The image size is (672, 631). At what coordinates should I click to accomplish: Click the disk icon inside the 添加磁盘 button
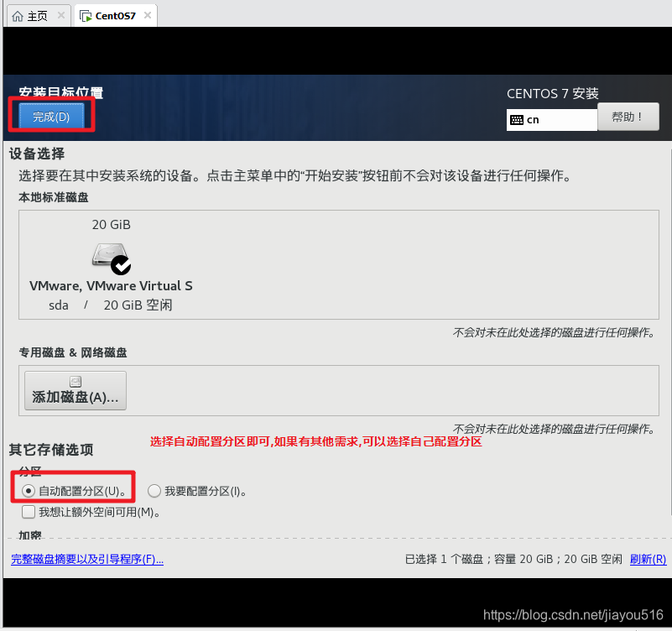tap(76, 381)
